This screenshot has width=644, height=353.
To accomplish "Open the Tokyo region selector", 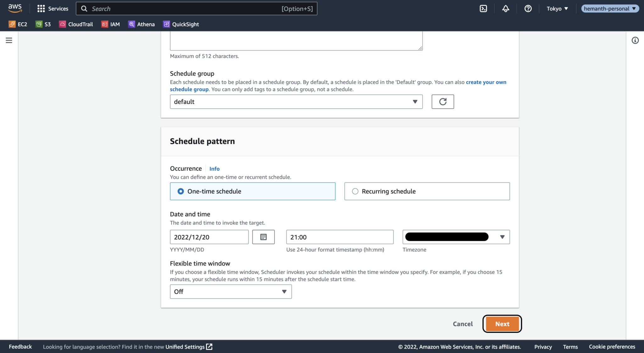I will pyautogui.click(x=557, y=9).
